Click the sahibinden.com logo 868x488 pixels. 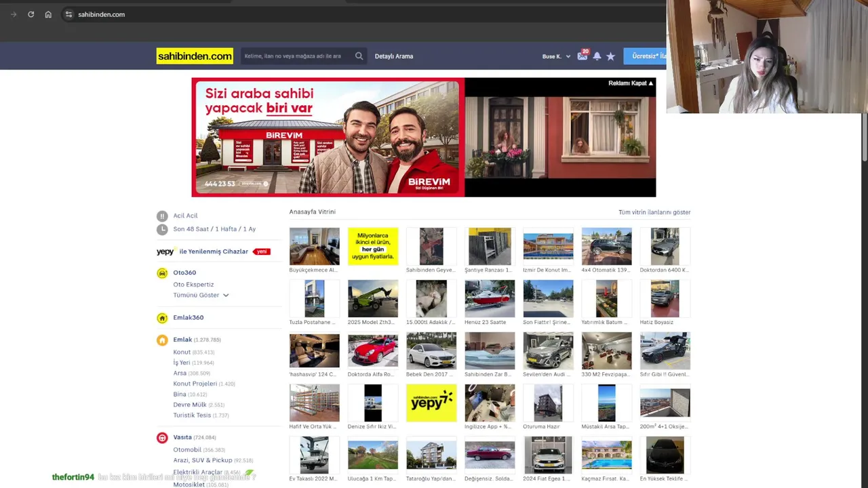195,56
